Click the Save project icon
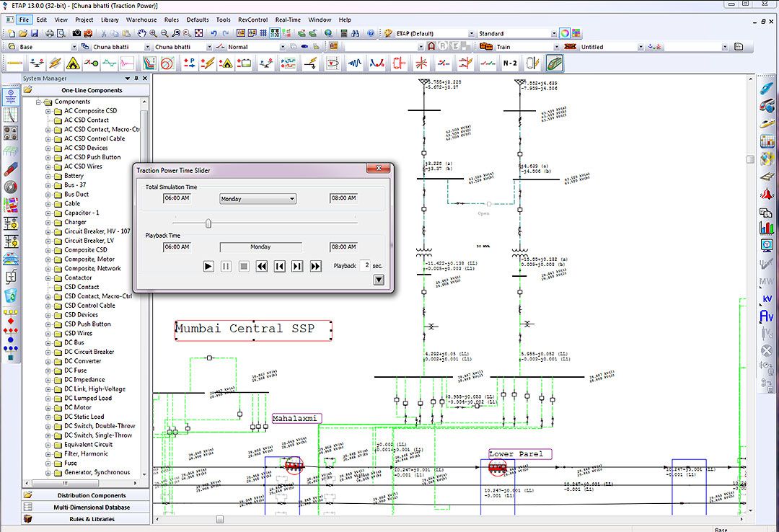779x532 pixels. point(34,33)
